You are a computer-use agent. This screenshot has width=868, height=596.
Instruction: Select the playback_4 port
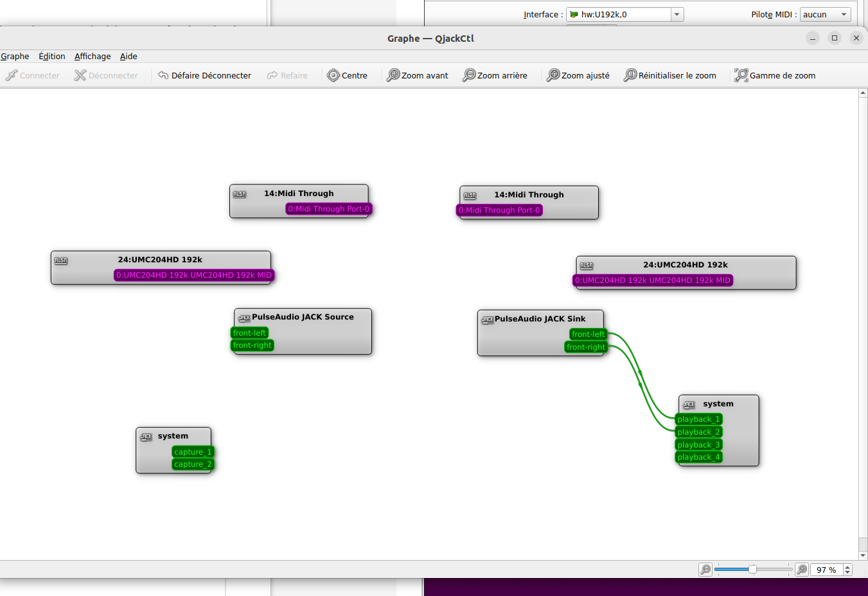(698, 457)
